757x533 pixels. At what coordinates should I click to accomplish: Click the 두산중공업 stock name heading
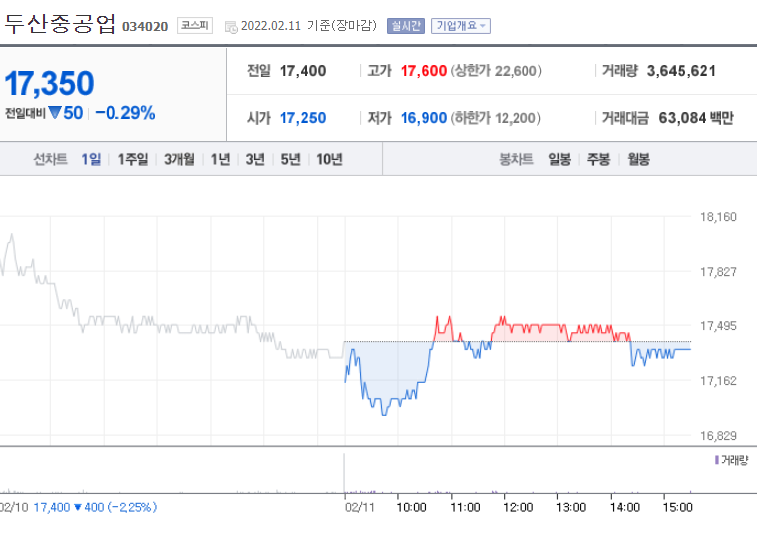coord(60,24)
